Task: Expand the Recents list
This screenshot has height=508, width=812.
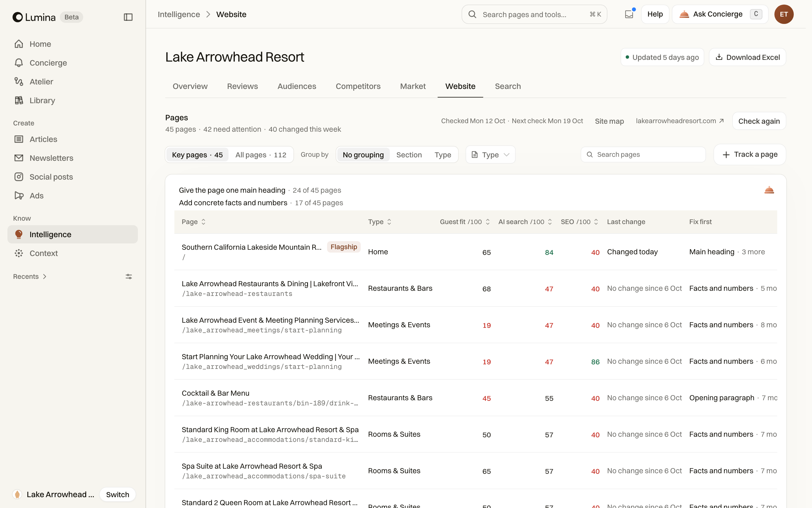Action: click(x=30, y=276)
